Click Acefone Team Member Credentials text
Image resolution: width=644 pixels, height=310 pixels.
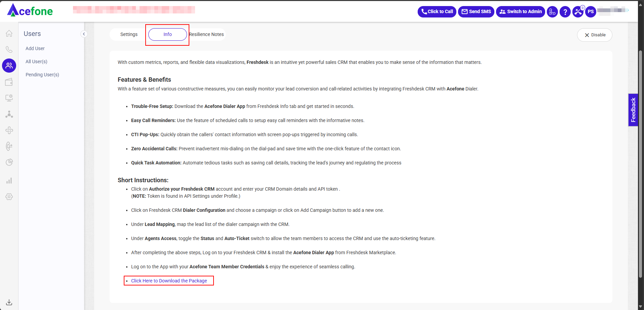coord(227,267)
